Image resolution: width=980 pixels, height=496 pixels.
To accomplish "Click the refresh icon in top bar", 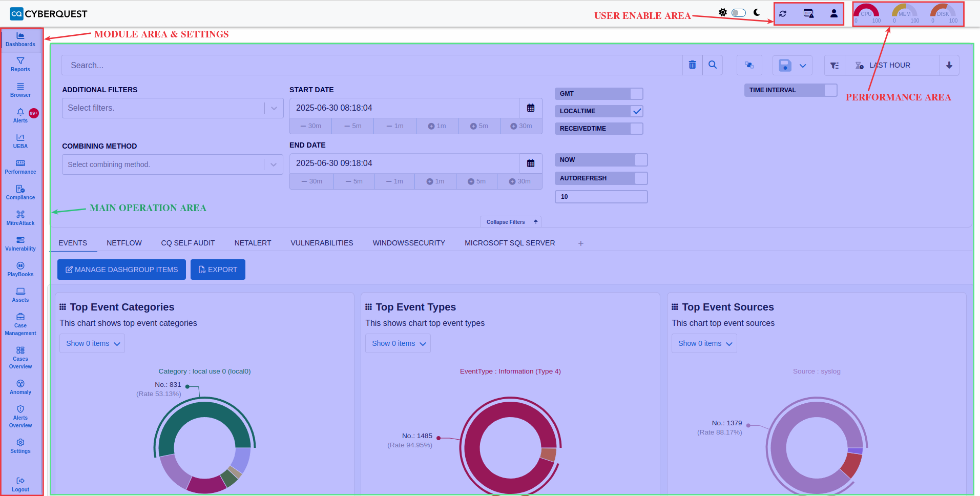I will [783, 14].
